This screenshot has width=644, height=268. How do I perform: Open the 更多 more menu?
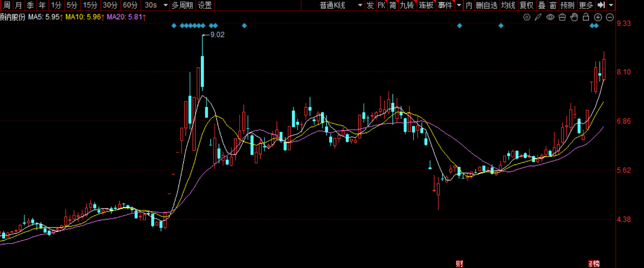coord(586,5)
